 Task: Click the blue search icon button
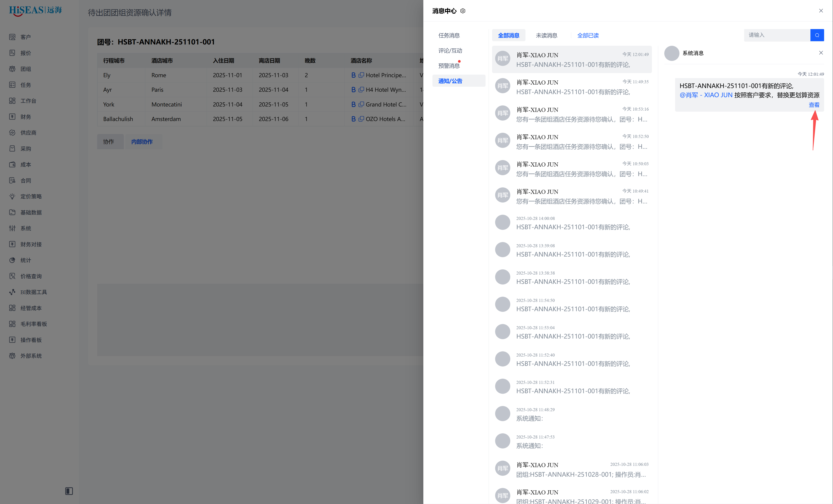817,35
